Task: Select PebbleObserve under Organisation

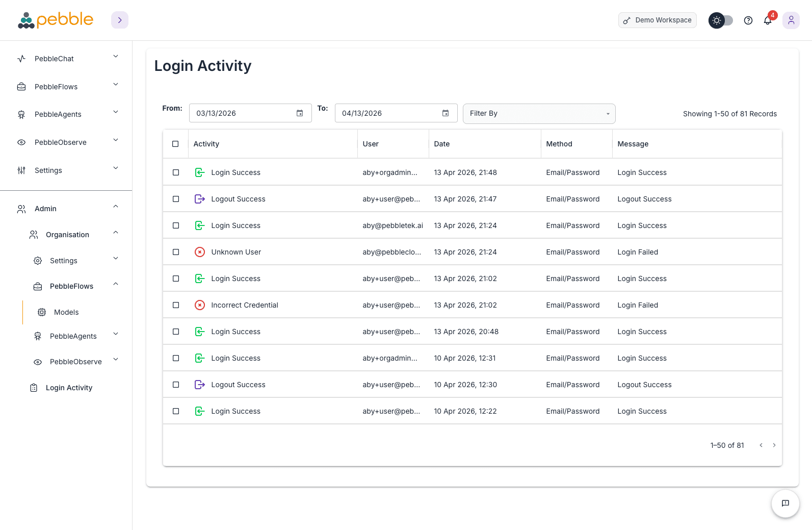Action: (76, 362)
